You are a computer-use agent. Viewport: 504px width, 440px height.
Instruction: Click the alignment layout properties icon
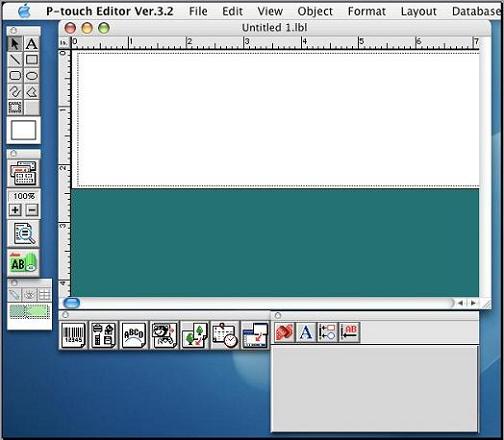[x=327, y=332]
